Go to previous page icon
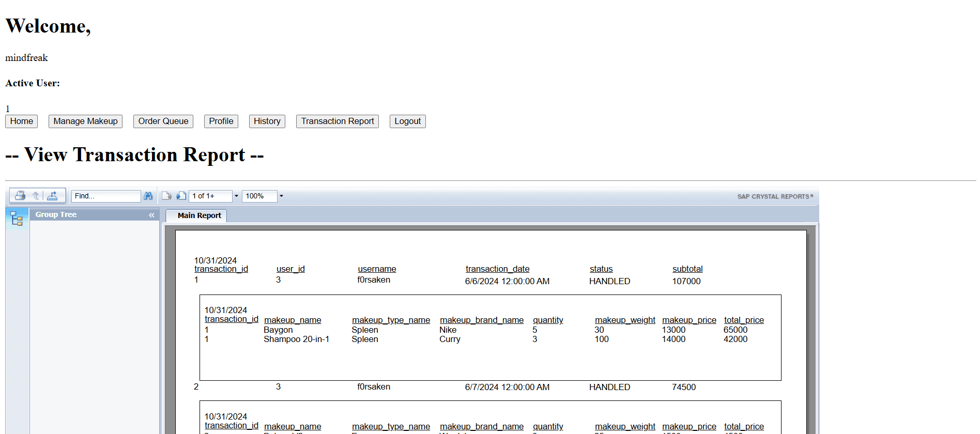Screen dimensions: 980x434 pos(166,196)
